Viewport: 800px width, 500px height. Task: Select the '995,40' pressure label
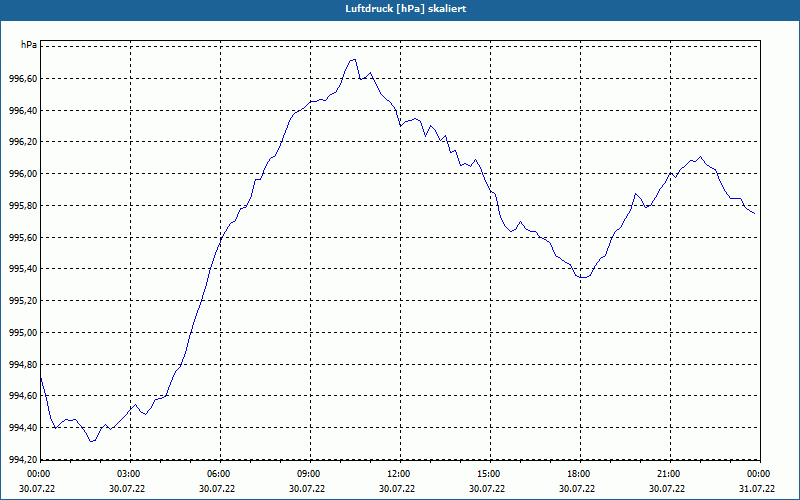coord(23,269)
